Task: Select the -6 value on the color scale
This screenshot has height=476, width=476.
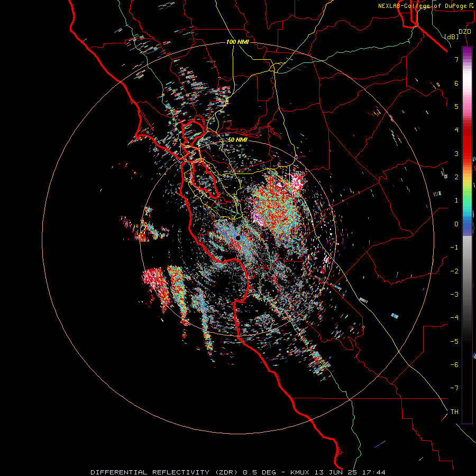Action: [x=454, y=365]
